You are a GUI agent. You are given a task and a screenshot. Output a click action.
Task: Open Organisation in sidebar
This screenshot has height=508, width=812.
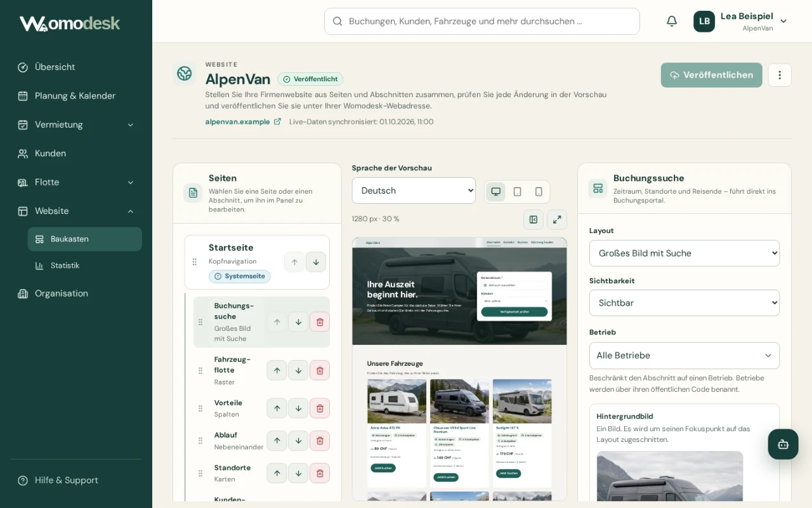click(x=76, y=293)
